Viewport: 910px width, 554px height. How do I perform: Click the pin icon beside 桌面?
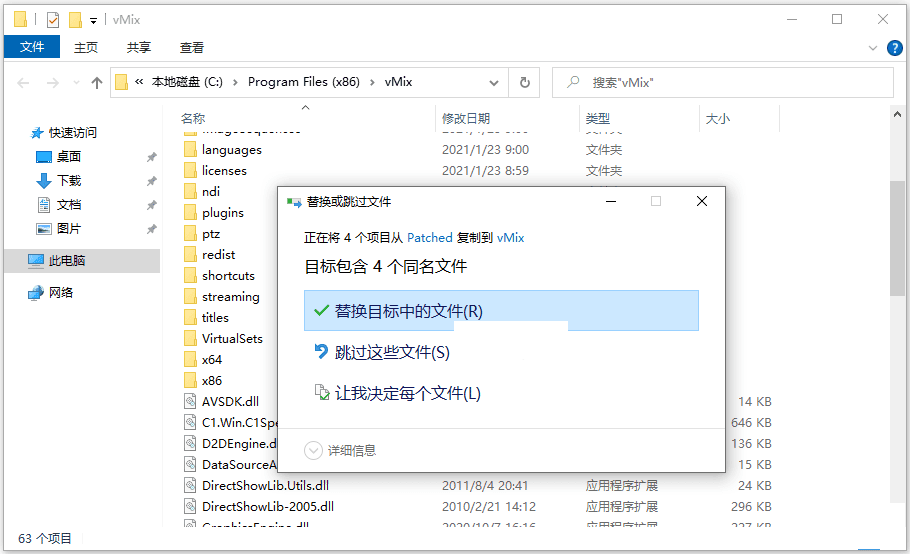[151, 157]
